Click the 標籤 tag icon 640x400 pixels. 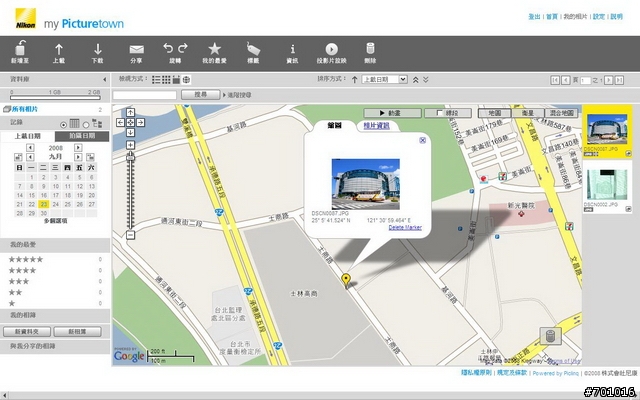253,49
